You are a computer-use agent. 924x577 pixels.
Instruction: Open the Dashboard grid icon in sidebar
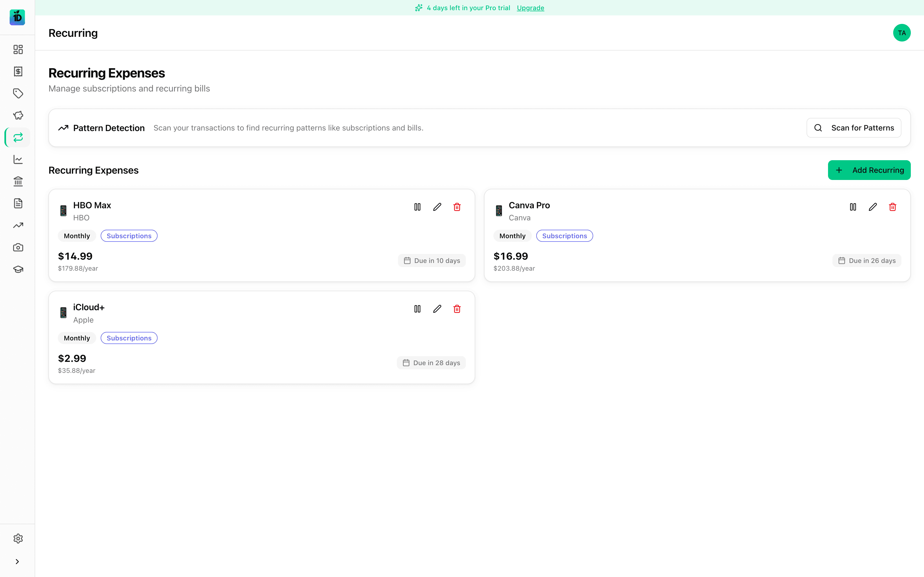[x=18, y=49]
